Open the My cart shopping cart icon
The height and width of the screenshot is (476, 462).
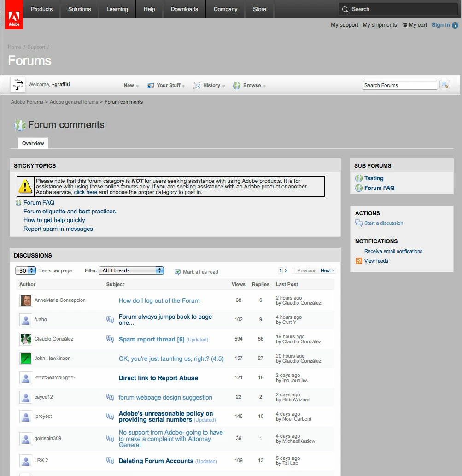(404, 25)
